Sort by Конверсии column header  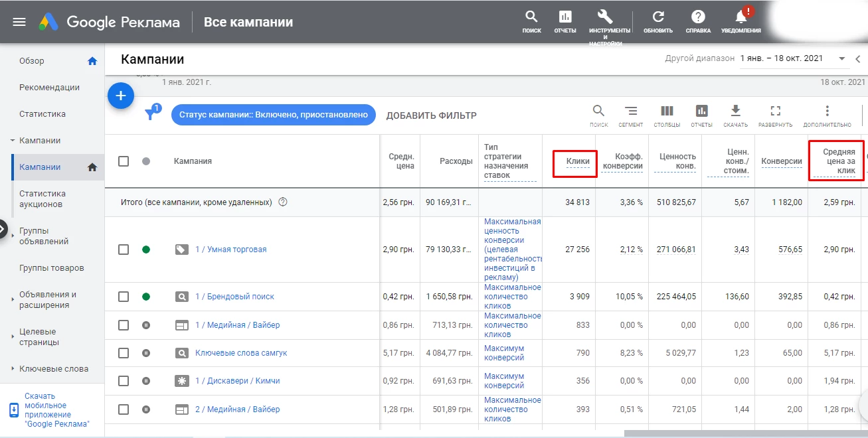tap(782, 161)
